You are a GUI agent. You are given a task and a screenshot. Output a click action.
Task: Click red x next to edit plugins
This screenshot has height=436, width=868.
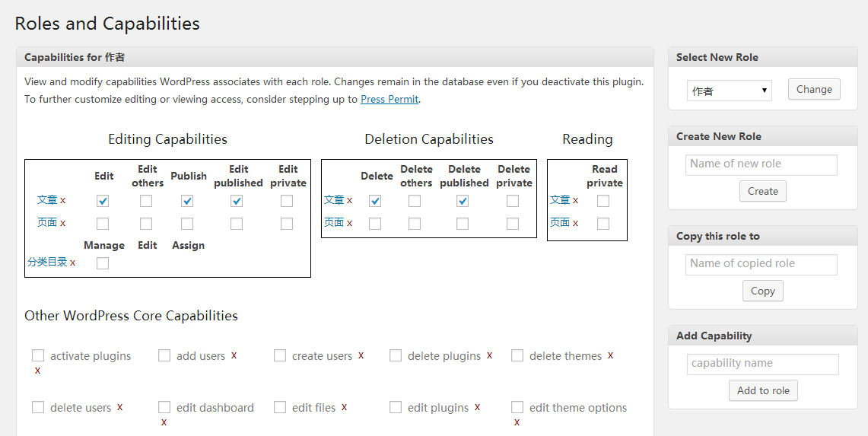pyautogui.click(x=477, y=407)
